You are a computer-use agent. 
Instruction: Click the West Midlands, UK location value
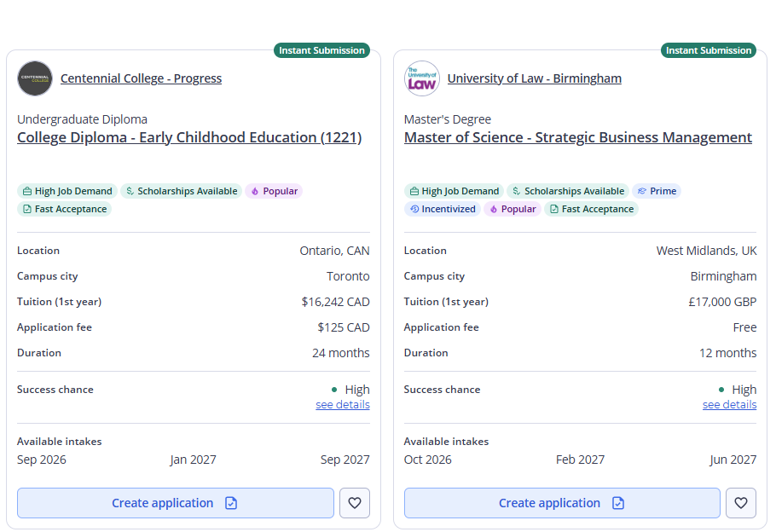(x=707, y=251)
